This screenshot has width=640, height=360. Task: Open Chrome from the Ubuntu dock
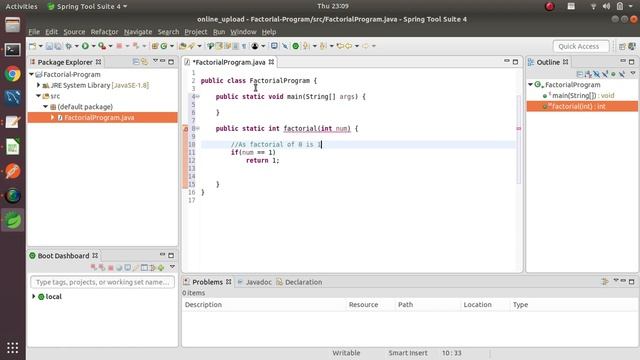pyautogui.click(x=13, y=74)
